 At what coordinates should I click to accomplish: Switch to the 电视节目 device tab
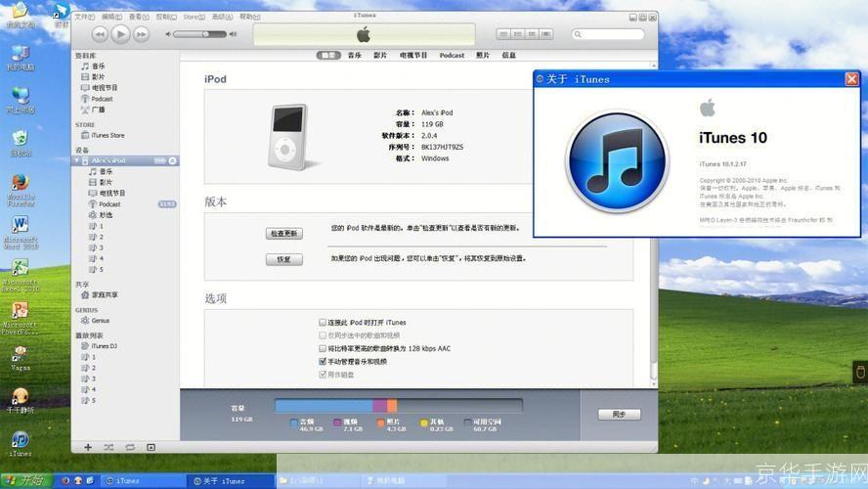413,55
